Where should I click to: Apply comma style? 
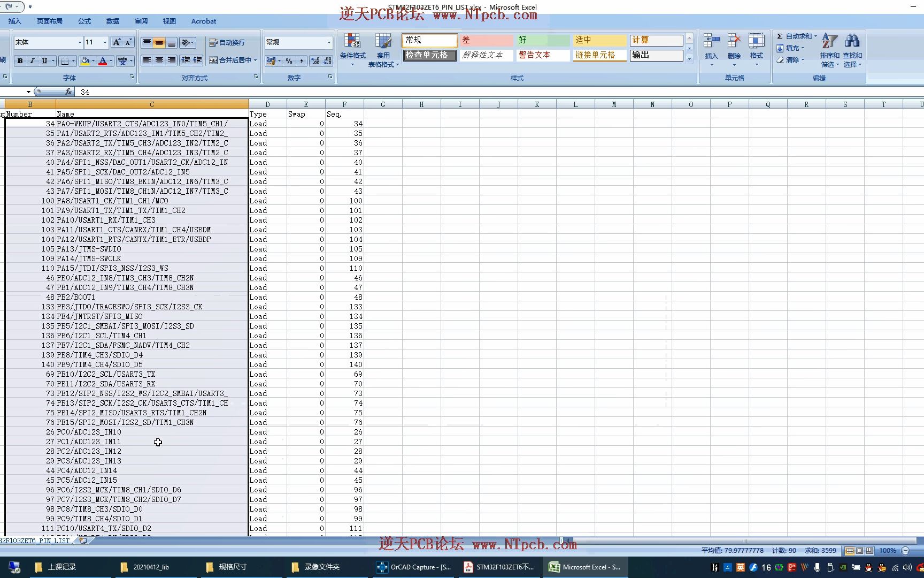click(x=302, y=60)
